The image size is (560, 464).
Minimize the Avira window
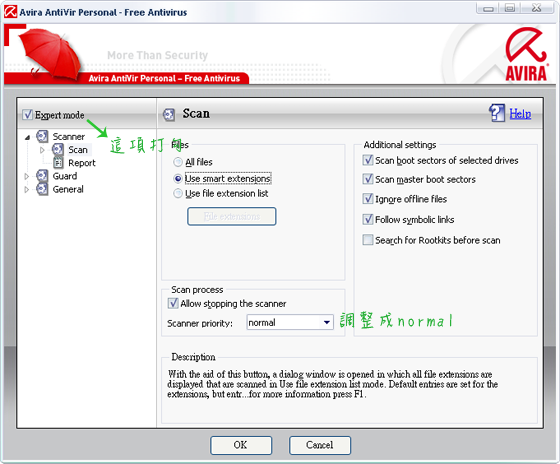pos(489,8)
